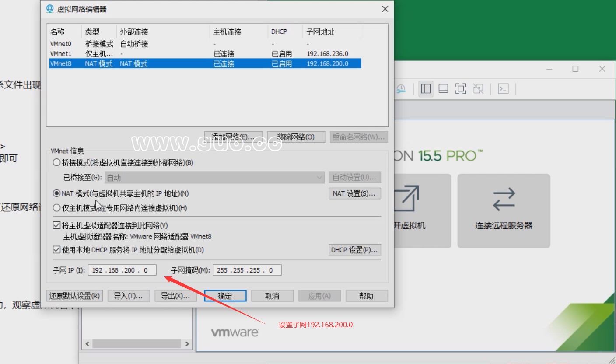The width and height of the screenshot is (616, 364).
Task: Select the console toolbar icon
Action: click(x=503, y=88)
